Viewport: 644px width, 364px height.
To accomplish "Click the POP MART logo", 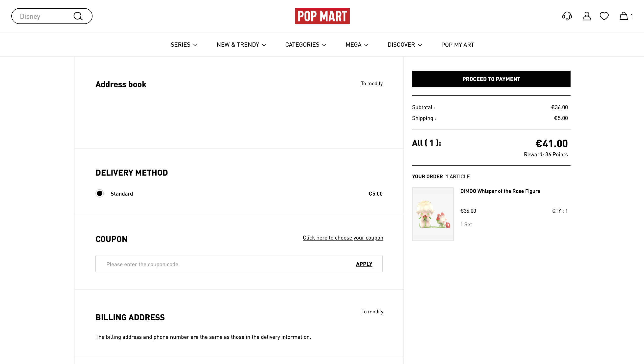I will click(322, 16).
